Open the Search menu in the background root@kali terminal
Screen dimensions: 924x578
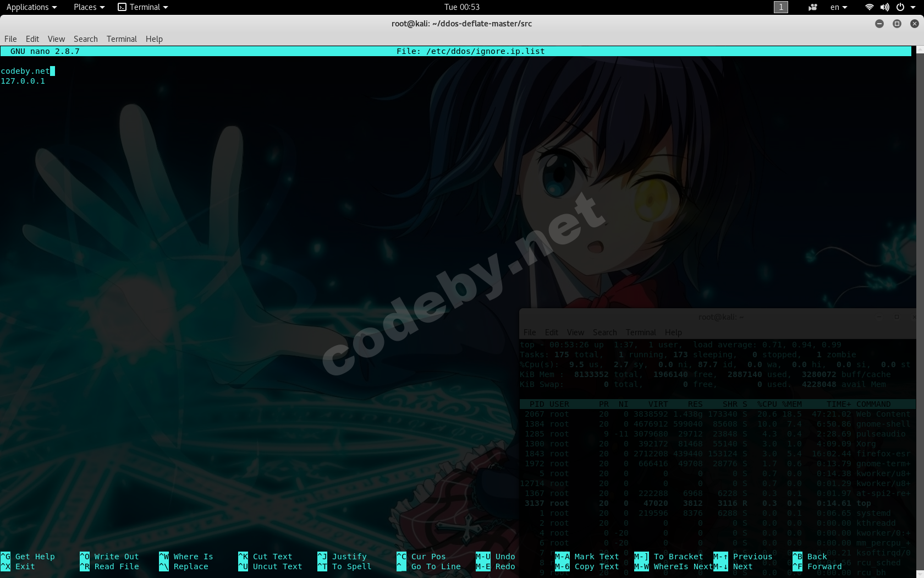coord(605,332)
